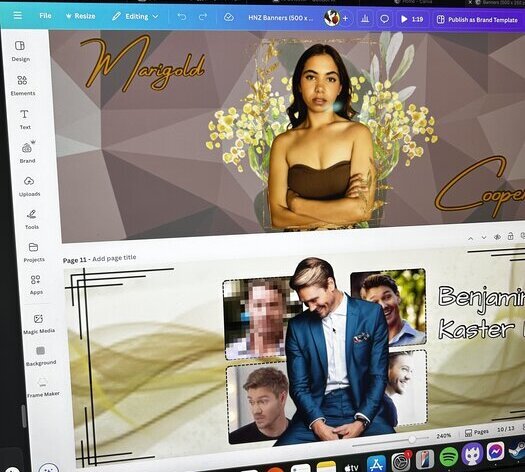
Task: Select the top-right frame photo of a laughing man
Action: click(402, 306)
